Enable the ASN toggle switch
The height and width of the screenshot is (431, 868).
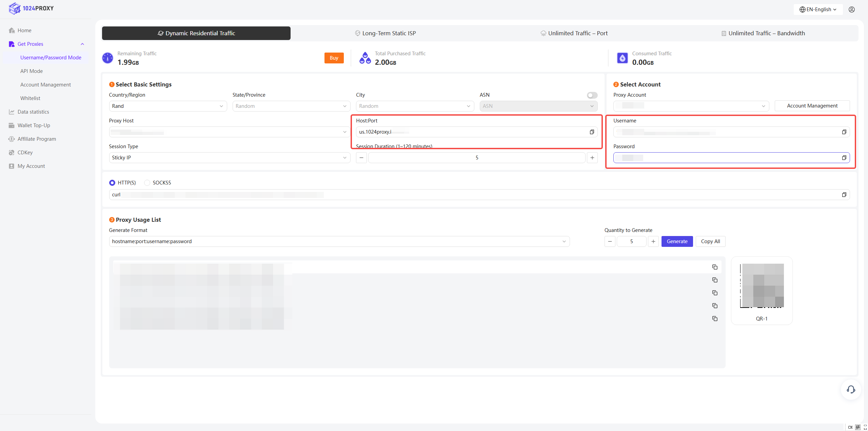click(592, 95)
